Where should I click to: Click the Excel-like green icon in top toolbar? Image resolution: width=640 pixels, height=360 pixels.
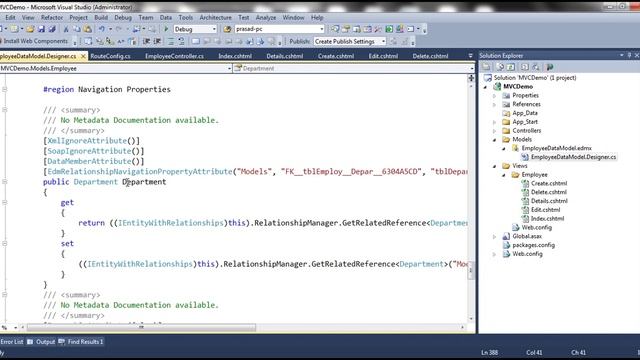point(389,29)
